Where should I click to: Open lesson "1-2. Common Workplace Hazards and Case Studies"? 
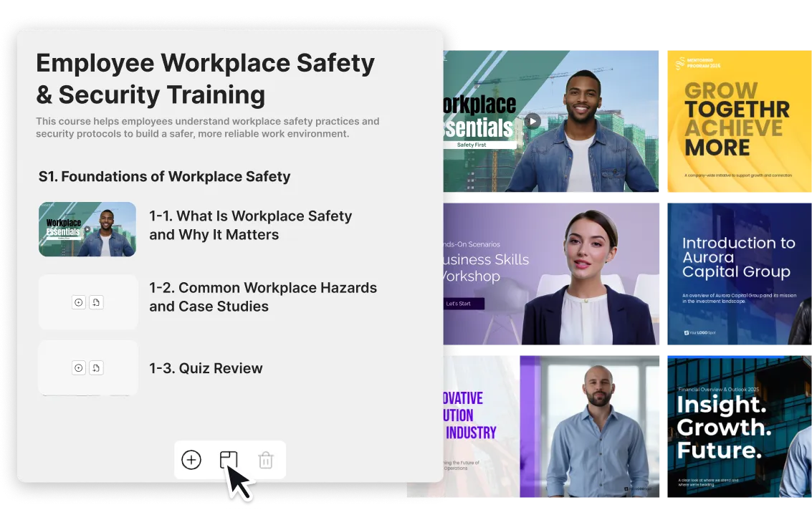click(263, 297)
